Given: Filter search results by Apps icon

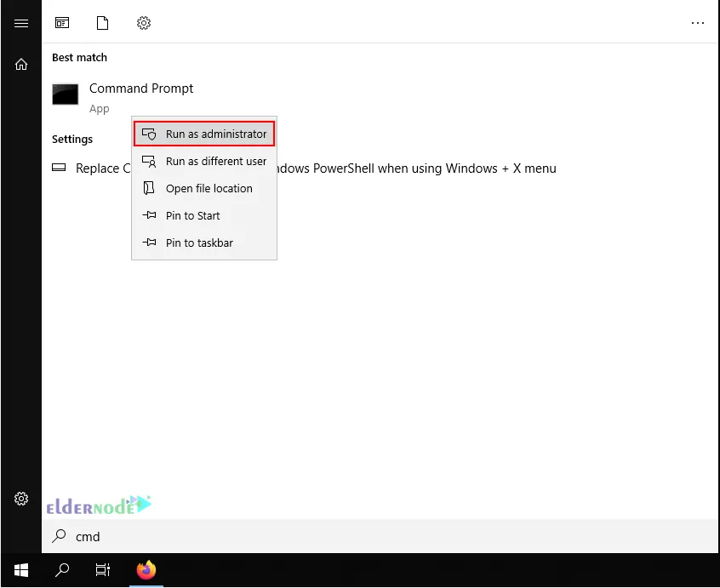Looking at the screenshot, I should pyautogui.click(x=62, y=24).
